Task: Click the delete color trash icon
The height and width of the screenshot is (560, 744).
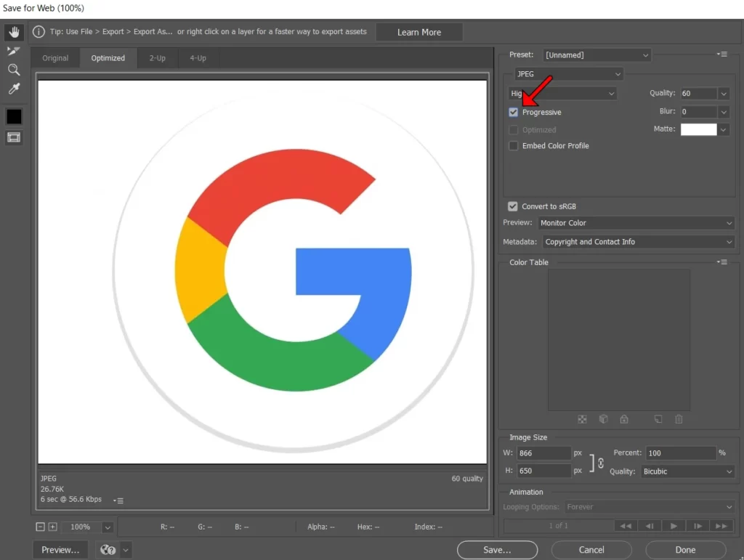Action: coord(679,419)
